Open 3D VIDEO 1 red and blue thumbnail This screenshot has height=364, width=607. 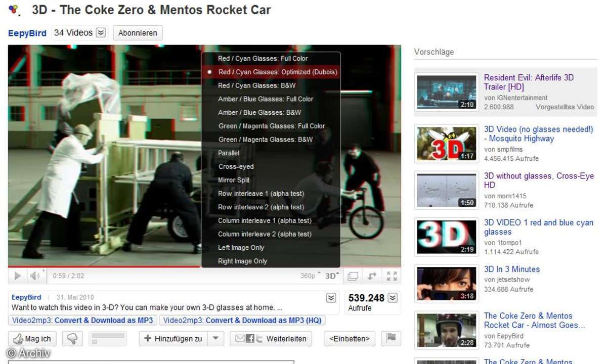[446, 237]
